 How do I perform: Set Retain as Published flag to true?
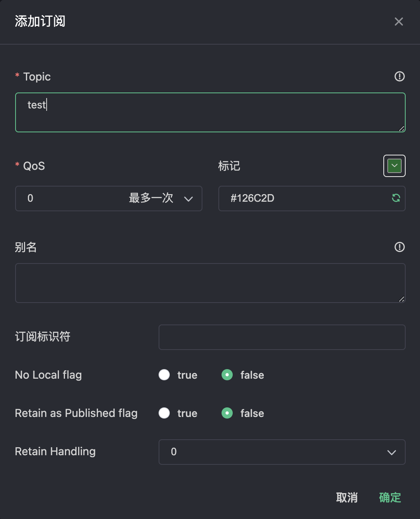164,413
